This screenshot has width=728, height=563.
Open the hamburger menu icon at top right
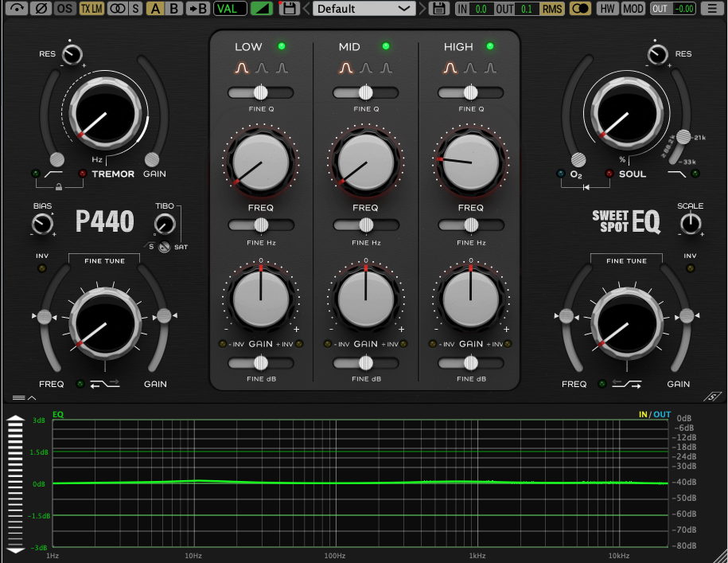(x=712, y=10)
